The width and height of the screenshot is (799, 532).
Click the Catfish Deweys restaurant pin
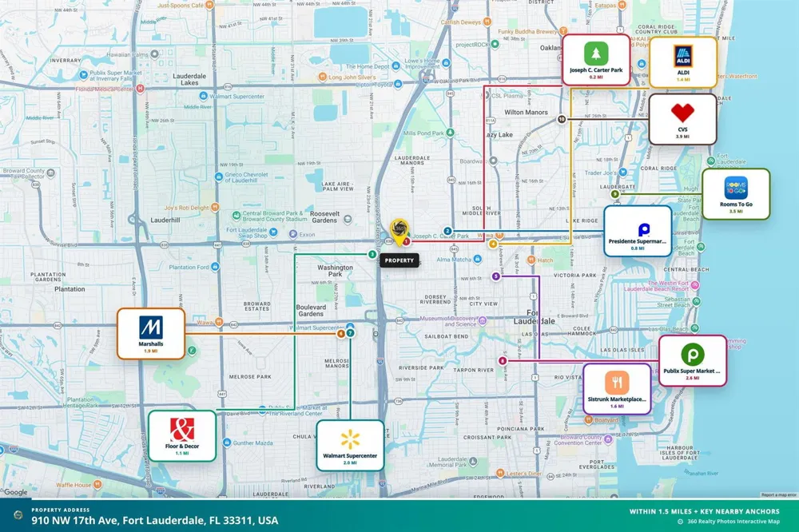coord(487,22)
